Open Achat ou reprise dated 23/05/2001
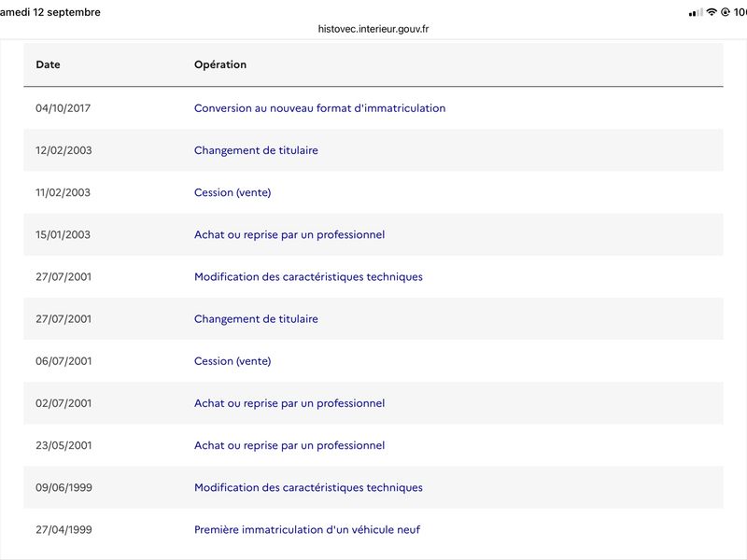The image size is (747, 560). [289, 445]
